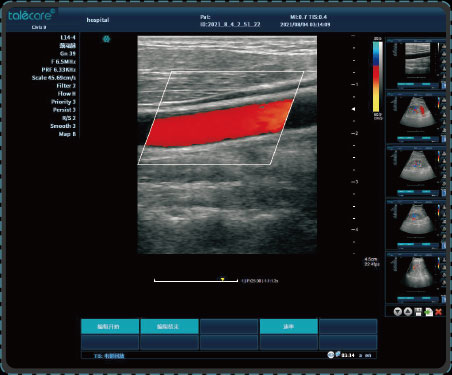
Task: Open the second thumbnail with red flow
Action: coord(416,118)
